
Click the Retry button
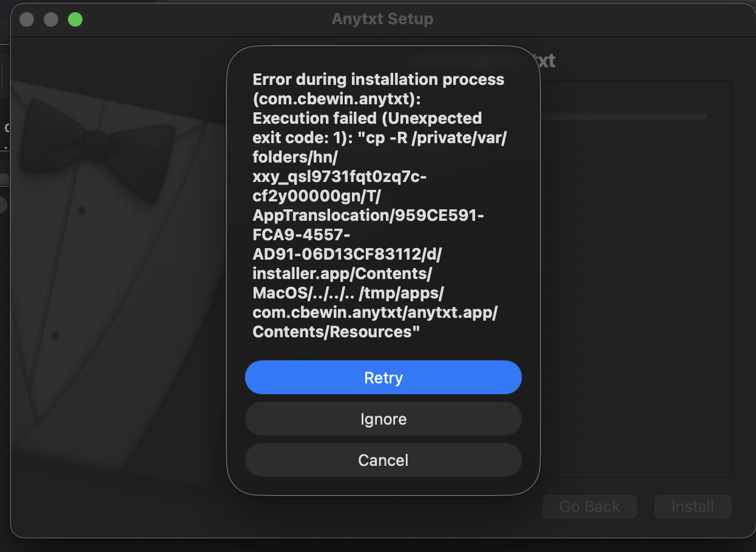[383, 377]
